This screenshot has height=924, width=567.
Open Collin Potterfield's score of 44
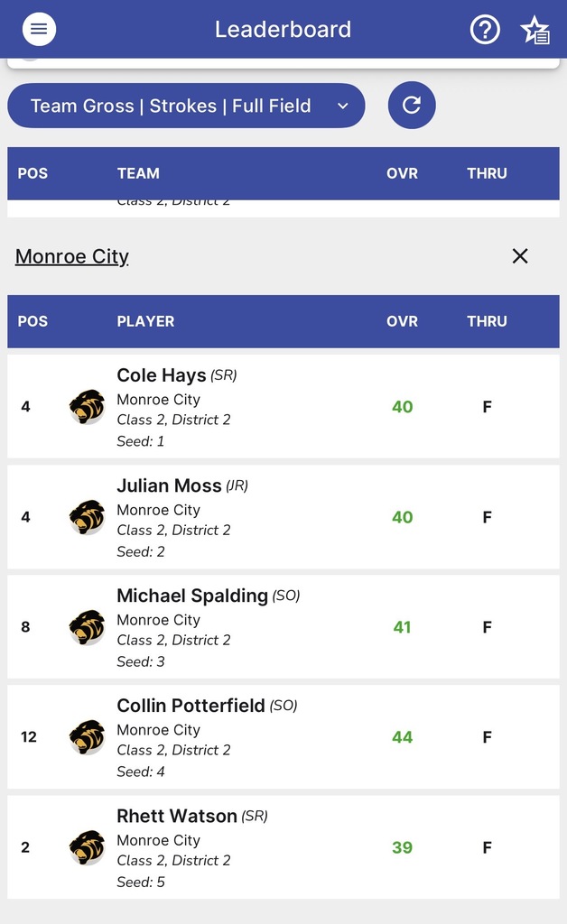[402, 737]
